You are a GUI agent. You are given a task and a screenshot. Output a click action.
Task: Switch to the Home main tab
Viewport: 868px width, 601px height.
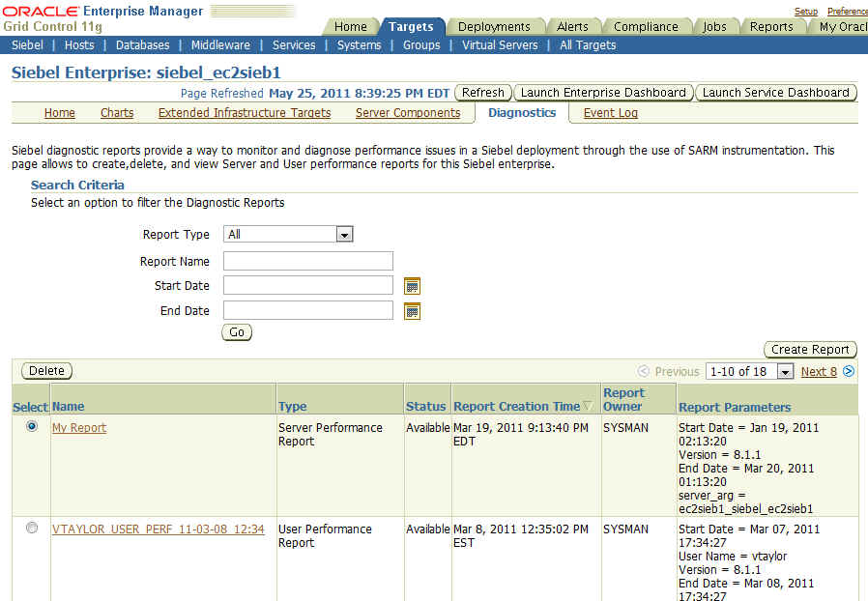click(x=351, y=26)
